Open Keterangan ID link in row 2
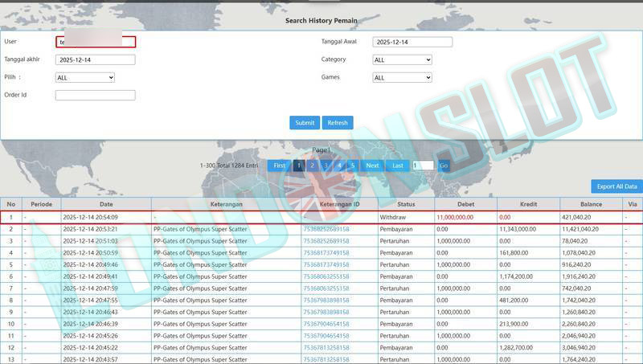The width and height of the screenshot is (643, 364). [326, 229]
